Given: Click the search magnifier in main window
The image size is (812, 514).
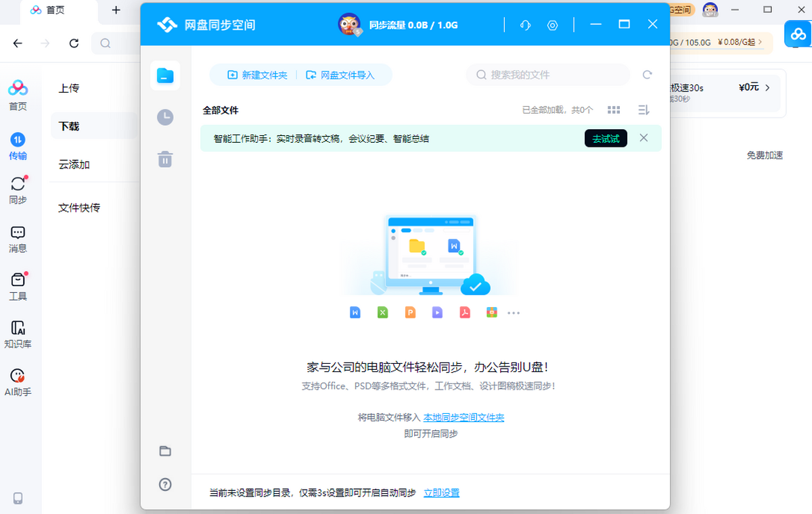Looking at the screenshot, I should 106,43.
